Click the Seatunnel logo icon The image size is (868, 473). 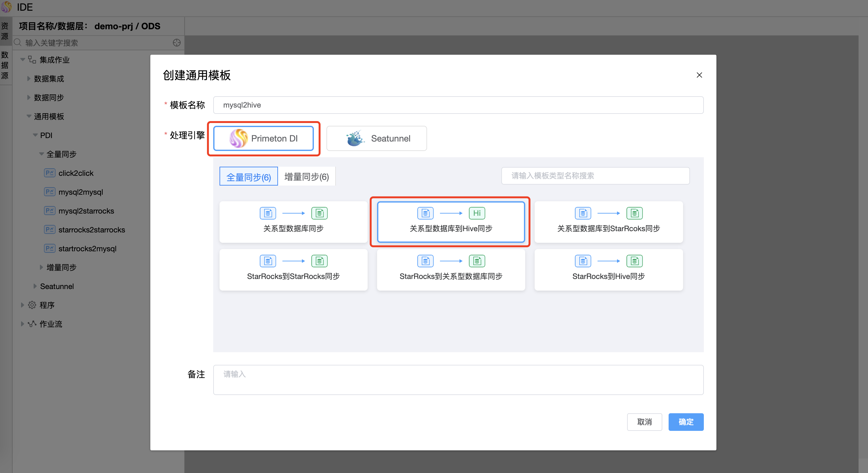click(x=355, y=138)
